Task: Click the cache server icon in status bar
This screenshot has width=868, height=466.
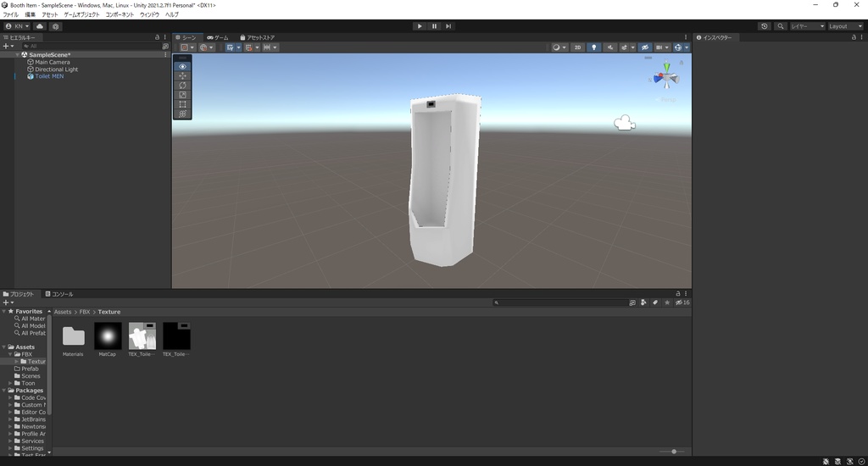Action: (837, 462)
